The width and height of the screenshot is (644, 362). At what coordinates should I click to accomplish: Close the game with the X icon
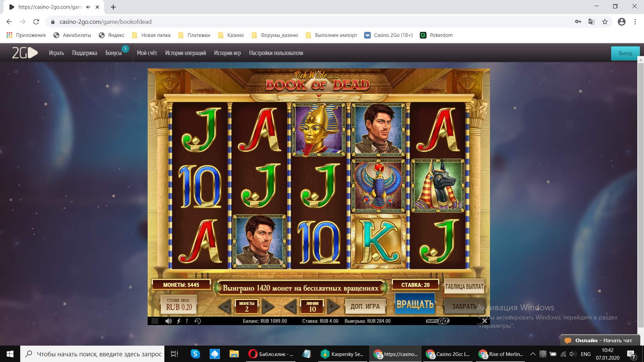click(484, 321)
